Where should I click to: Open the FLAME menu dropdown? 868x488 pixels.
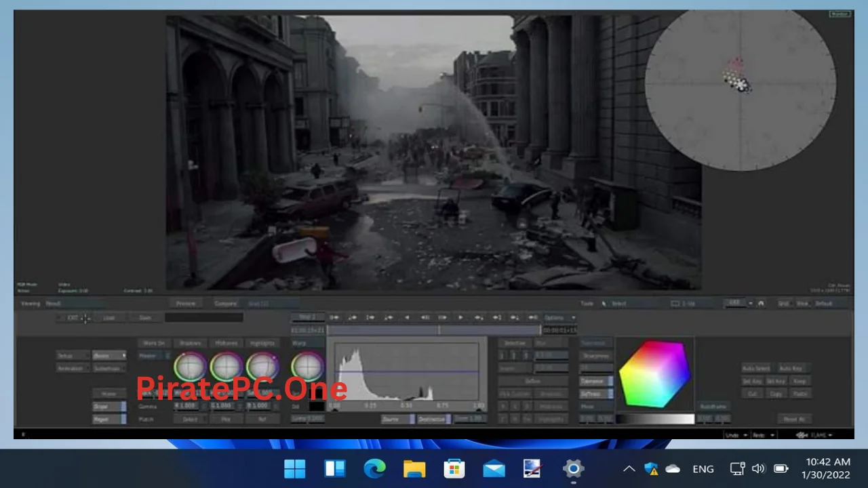[815, 435]
